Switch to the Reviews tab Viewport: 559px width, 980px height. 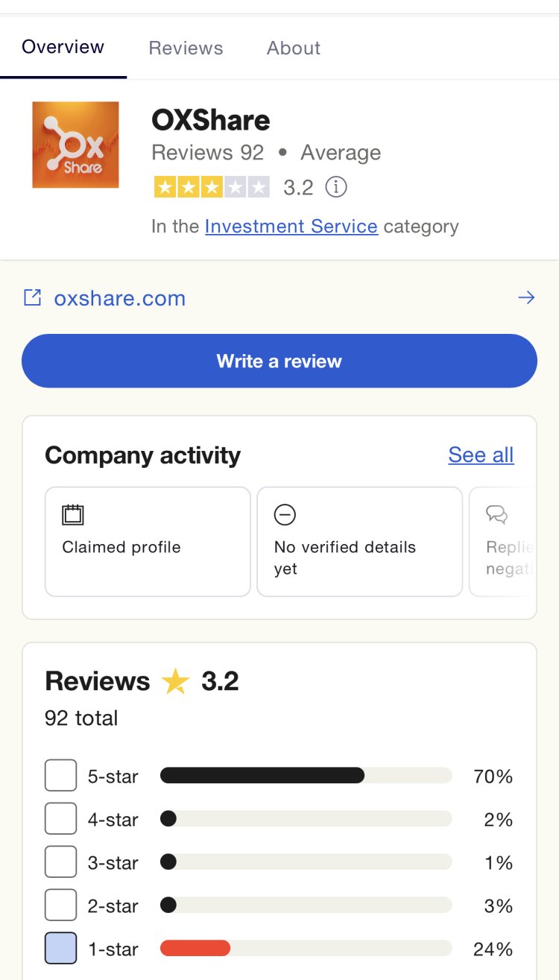(185, 47)
